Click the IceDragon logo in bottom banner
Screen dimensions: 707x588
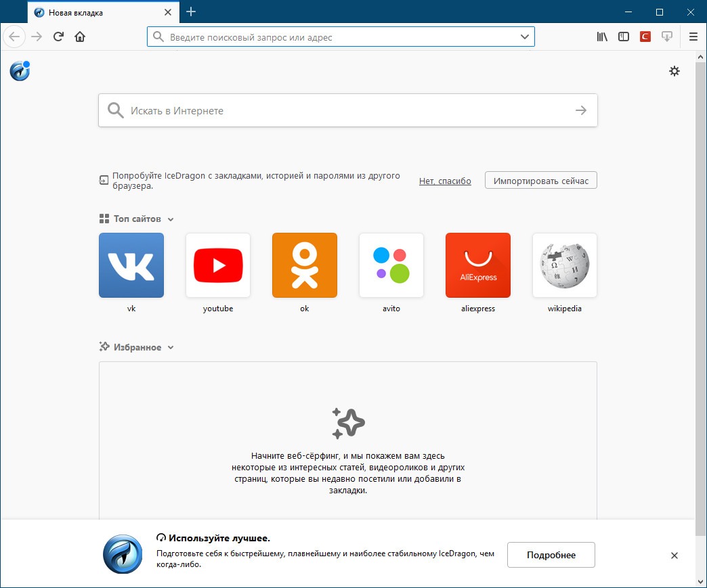(122, 553)
